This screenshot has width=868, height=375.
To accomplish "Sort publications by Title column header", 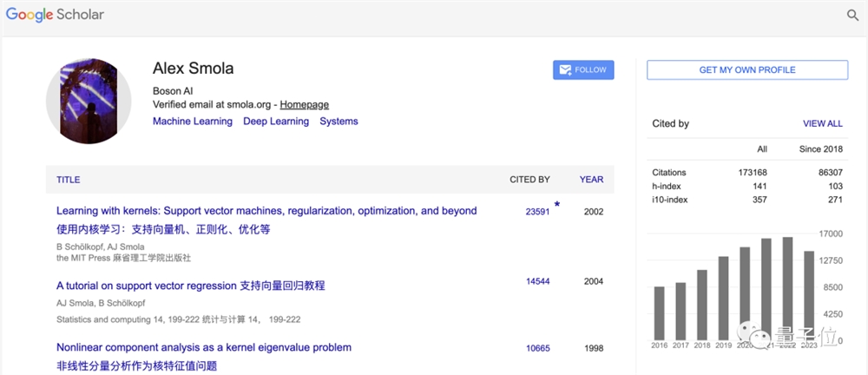I will tap(68, 180).
